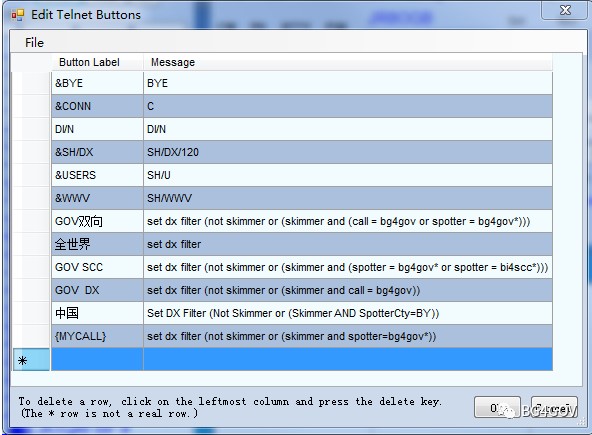Select the GOV SCC button label cell
Image resolution: width=592 pixels, height=435 pixels.
pos(97,267)
